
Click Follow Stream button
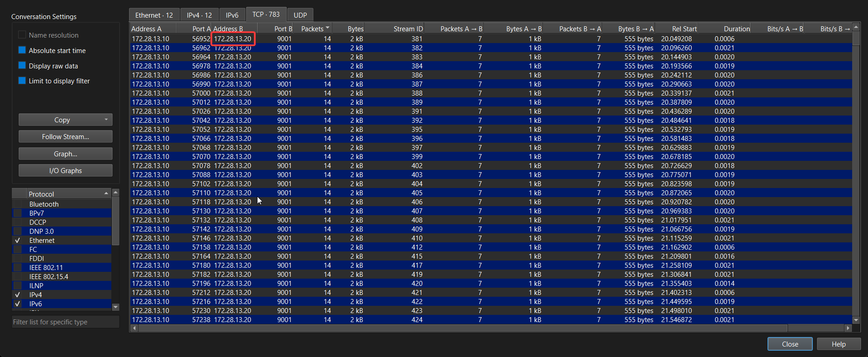pos(66,137)
